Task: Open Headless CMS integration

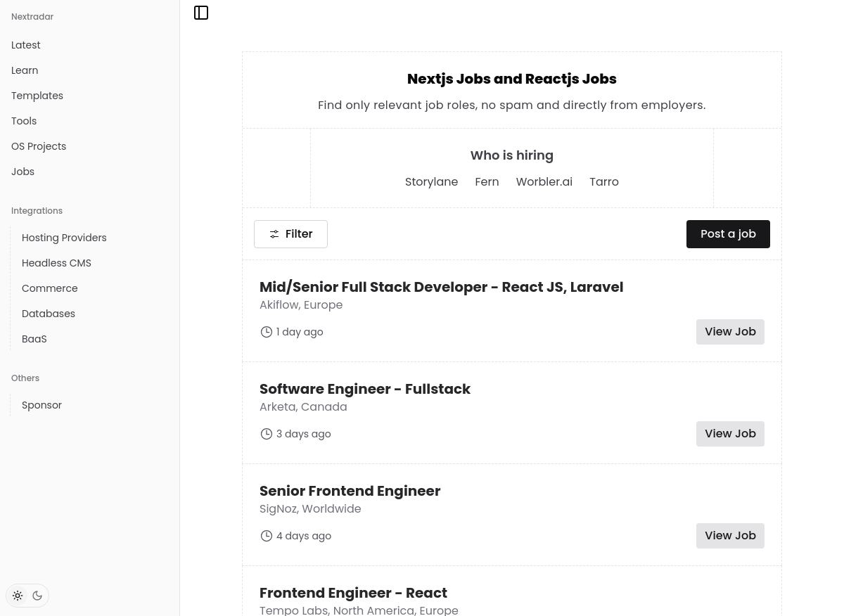Action: click(x=56, y=263)
